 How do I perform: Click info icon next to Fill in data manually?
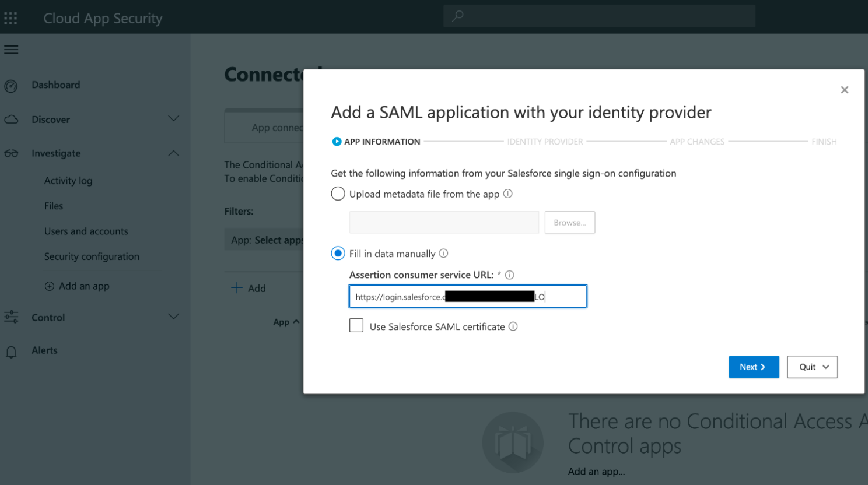[x=443, y=253]
